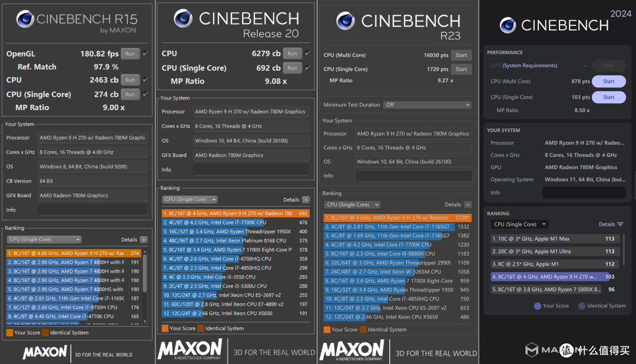The width and height of the screenshot is (636, 364).
Task: Open Minimum Test Duration dropdown in R23
Action: point(428,105)
